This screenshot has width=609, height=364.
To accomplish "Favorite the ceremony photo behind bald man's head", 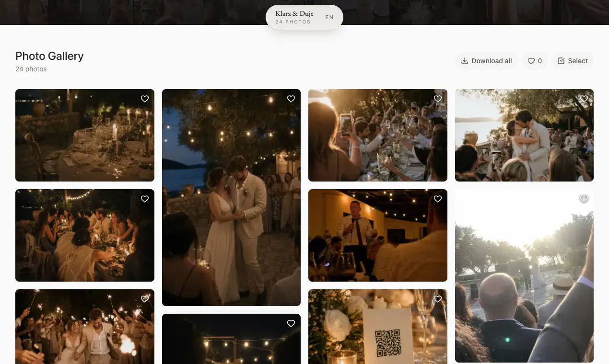I will click(584, 199).
